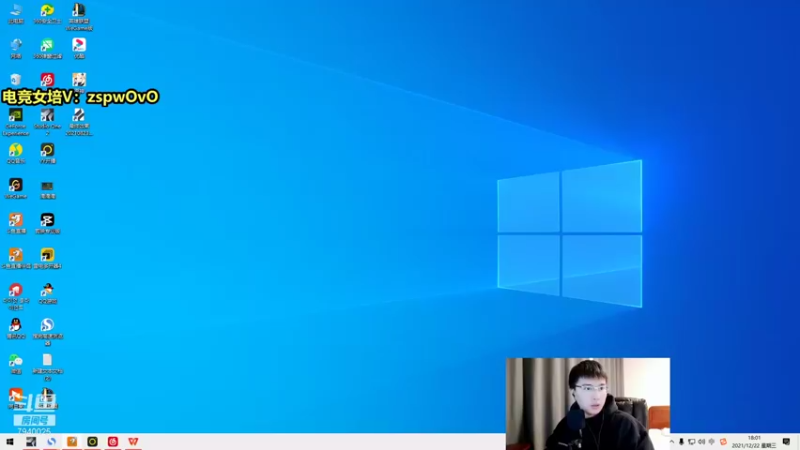Viewport: 800px width, 450px height.
Task: Open Sogou Browser from the taskbar
Action: (52, 442)
